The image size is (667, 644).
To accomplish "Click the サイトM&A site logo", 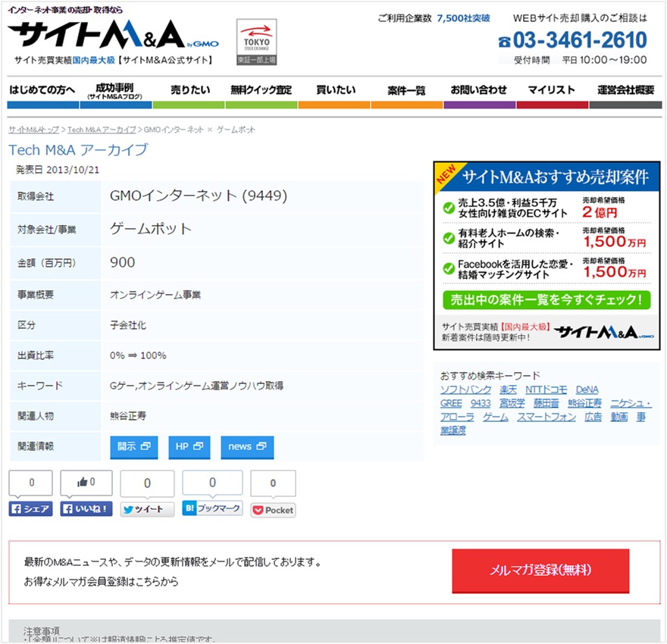I will 113,34.
